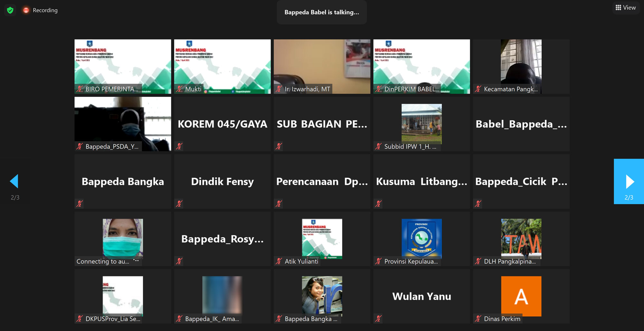Select Atik Yulianti's profile thumbnail
Screen dimensions: 644x331
[322, 239]
